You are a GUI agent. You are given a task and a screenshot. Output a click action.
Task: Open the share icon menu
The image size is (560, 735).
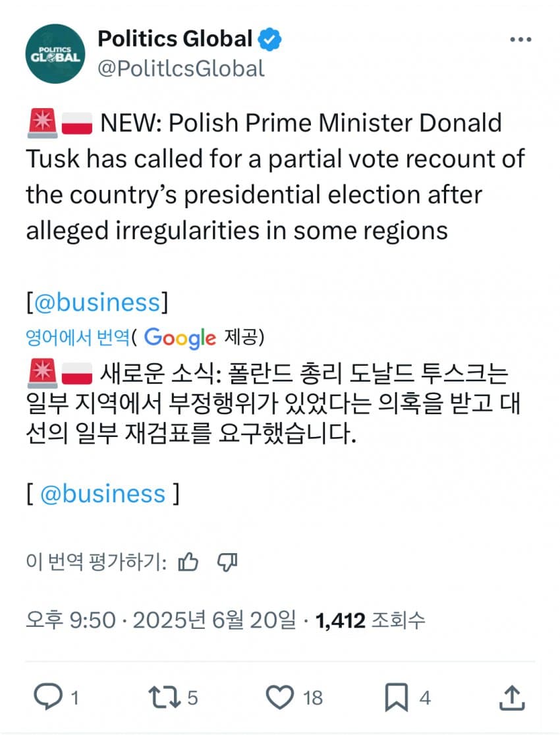click(512, 697)
